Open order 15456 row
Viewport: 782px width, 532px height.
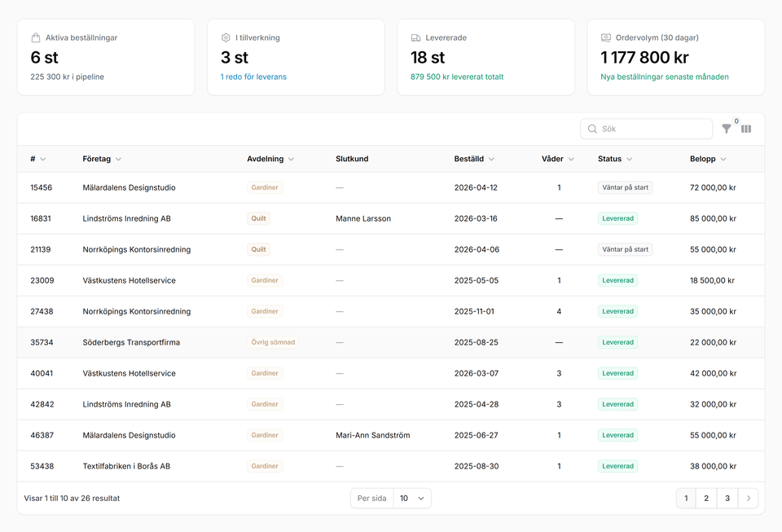click(x=41, y=187)
